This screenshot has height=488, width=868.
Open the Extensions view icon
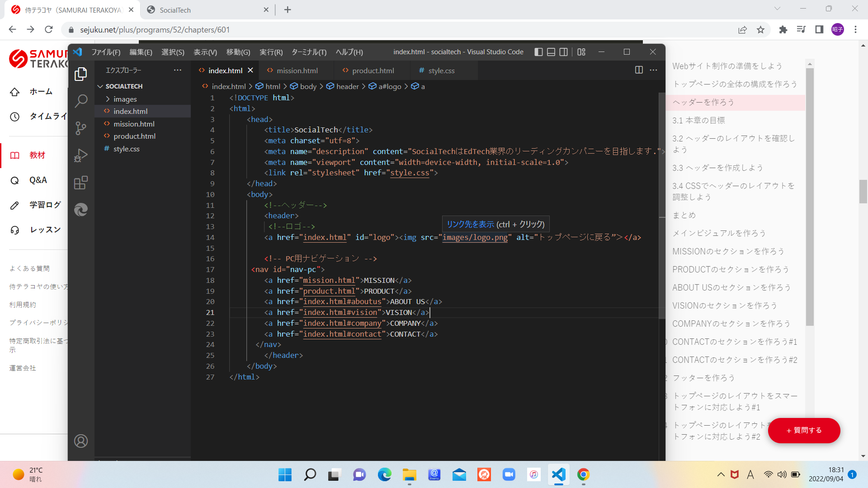[x=81, y=183]
